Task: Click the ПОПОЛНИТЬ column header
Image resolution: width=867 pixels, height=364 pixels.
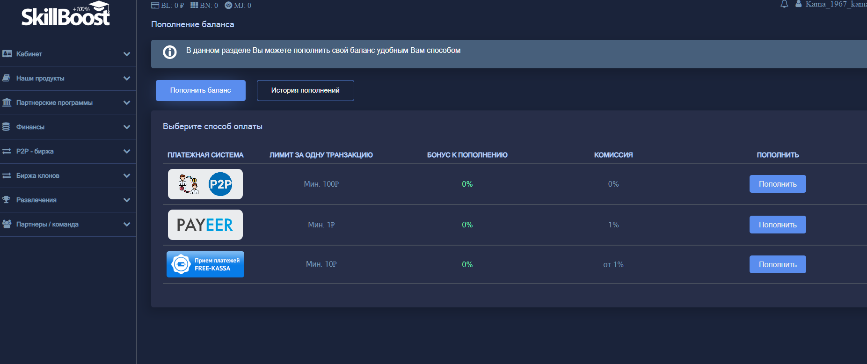Action: (x=777, y=155)
